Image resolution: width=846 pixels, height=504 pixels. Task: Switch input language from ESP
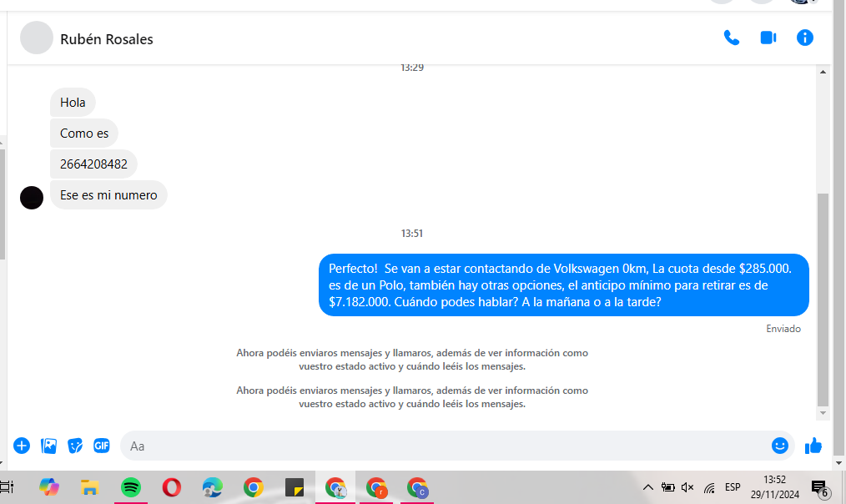(x=733, y=487)
